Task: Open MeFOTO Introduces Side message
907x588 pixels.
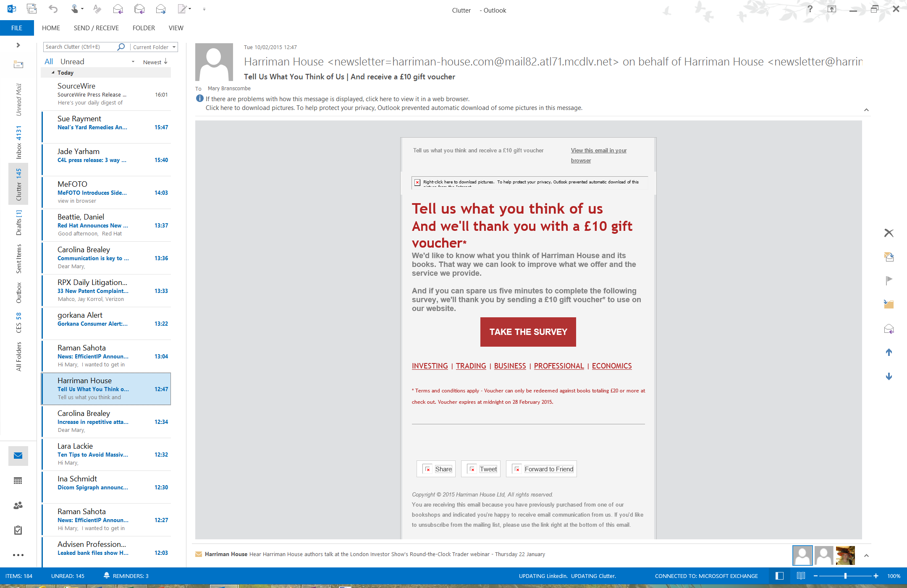Action: 106,193
